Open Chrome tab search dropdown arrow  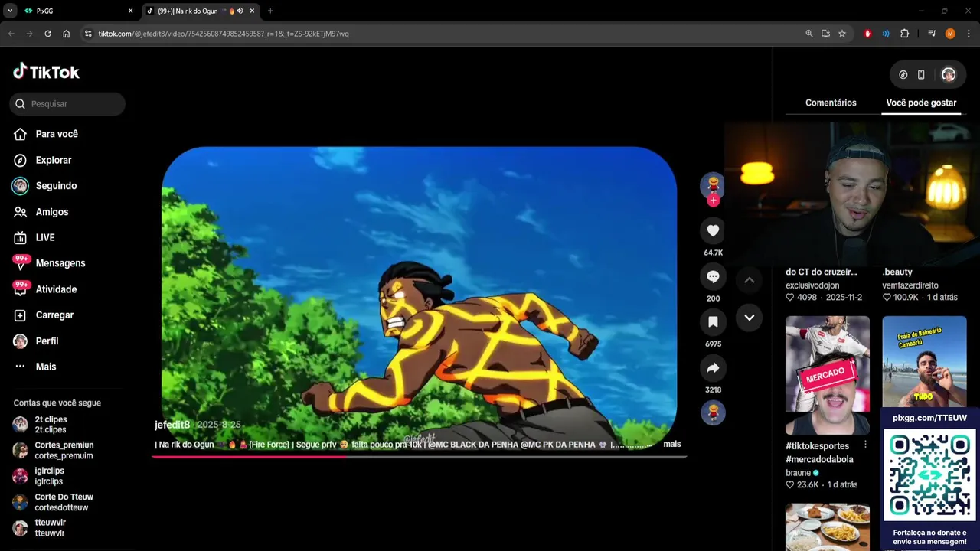[x=10, y=11]
